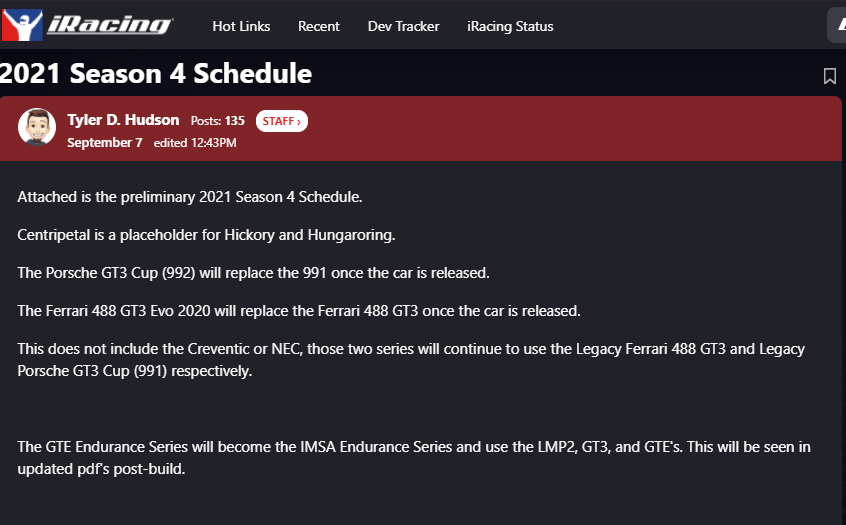Open the Dev Tracker page

click(x=404, y=26)
